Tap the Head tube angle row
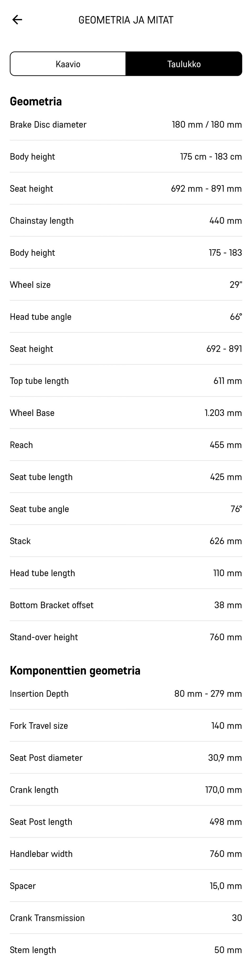Image resolution: width=252 pixels, height=980 pixels. pyautogui.click(x=126, y=316)
